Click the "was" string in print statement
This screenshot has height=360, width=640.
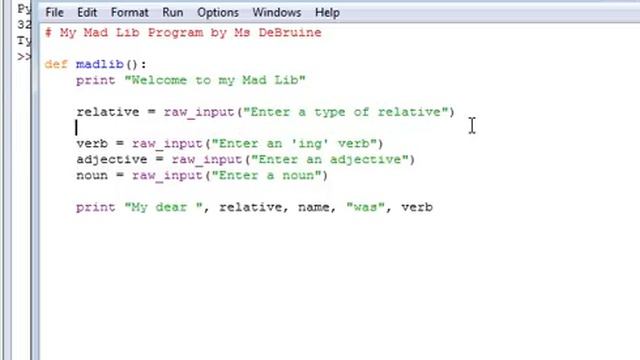[365, 207]
